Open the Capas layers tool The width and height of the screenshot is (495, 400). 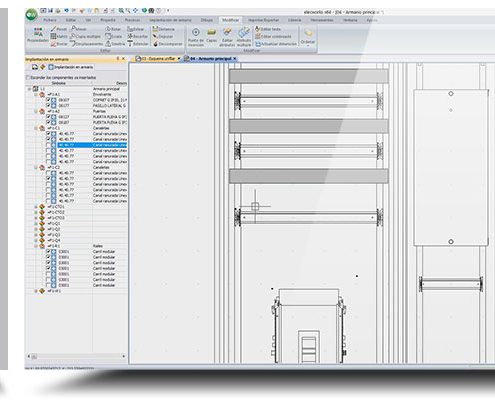click(x=212, y=35)
